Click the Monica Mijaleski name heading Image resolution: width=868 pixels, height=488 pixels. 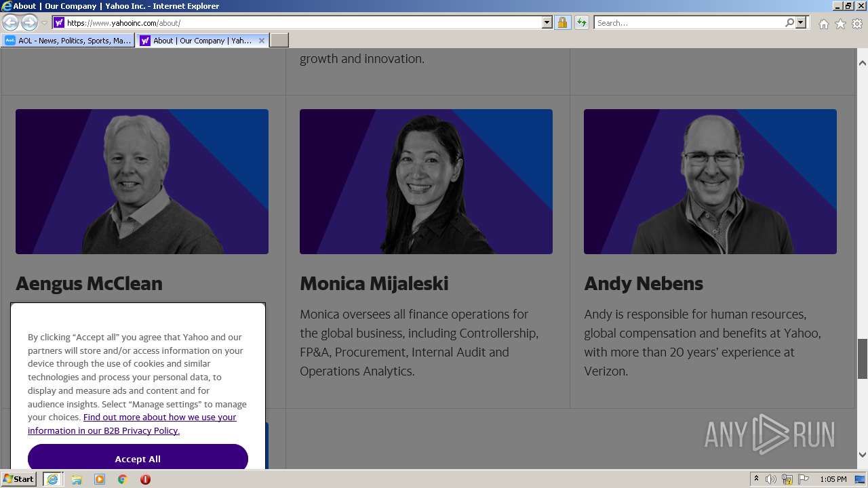pyautogui.click(x=374, y=283)
